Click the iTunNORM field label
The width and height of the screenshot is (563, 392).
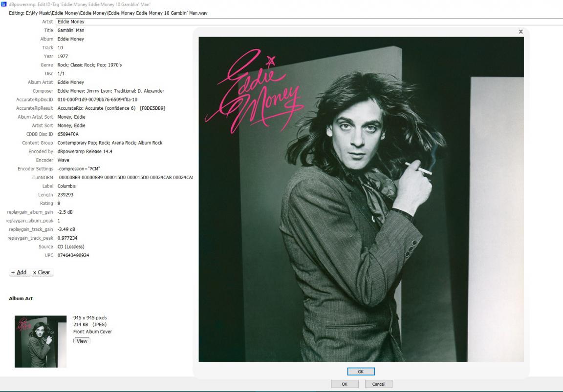point(42,177)
